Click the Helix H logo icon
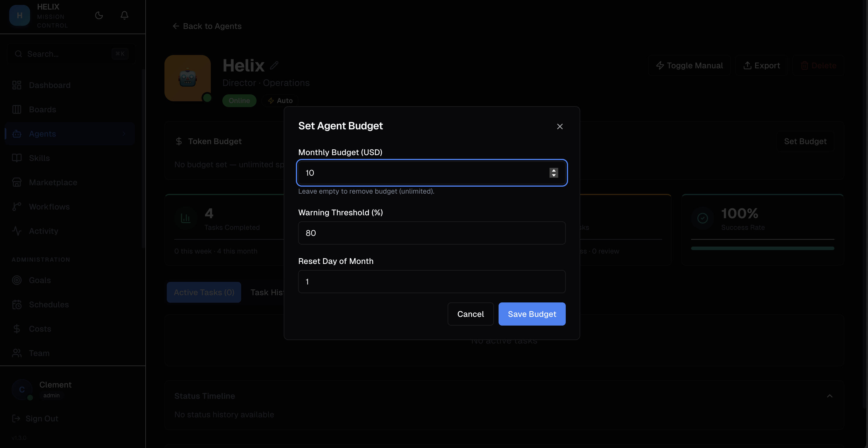Image resolution: width=868 pixels, height=448 pixels. [x=20, y=16]
